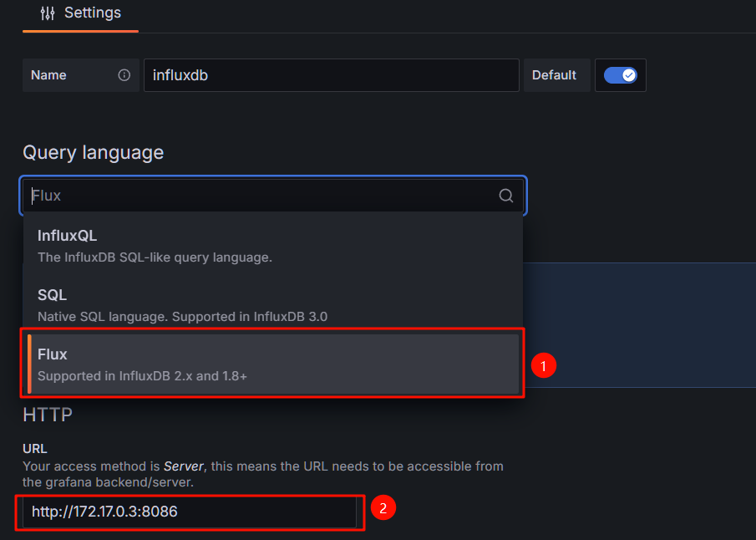Click the influxdb name input field
Screen dimensions: 756x540
click(331, 75)
